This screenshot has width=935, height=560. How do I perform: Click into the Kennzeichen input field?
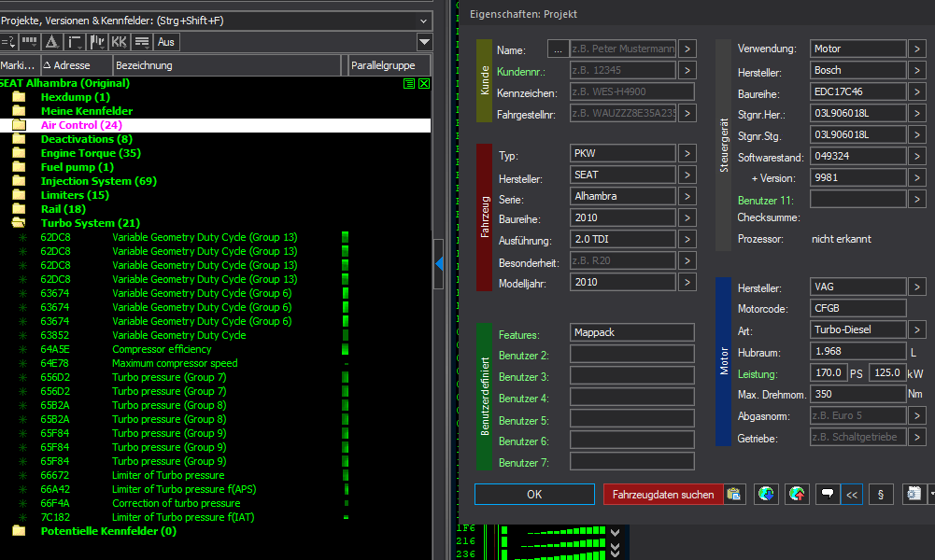tap(632, 91)
